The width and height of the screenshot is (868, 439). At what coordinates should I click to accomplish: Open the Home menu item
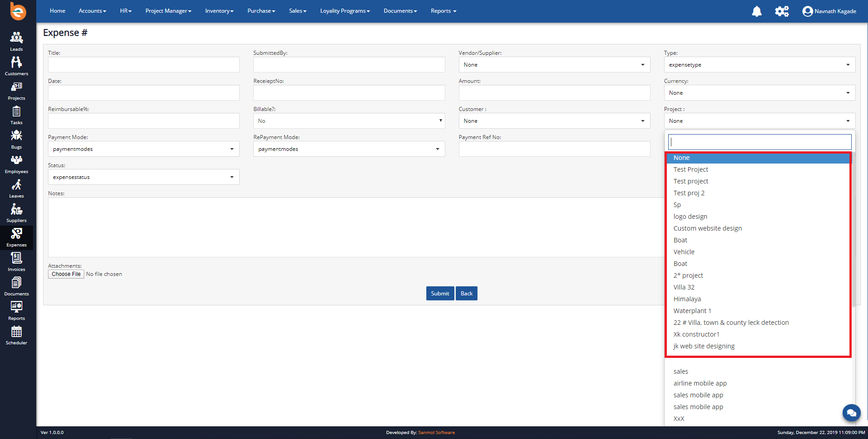point(58,11)
